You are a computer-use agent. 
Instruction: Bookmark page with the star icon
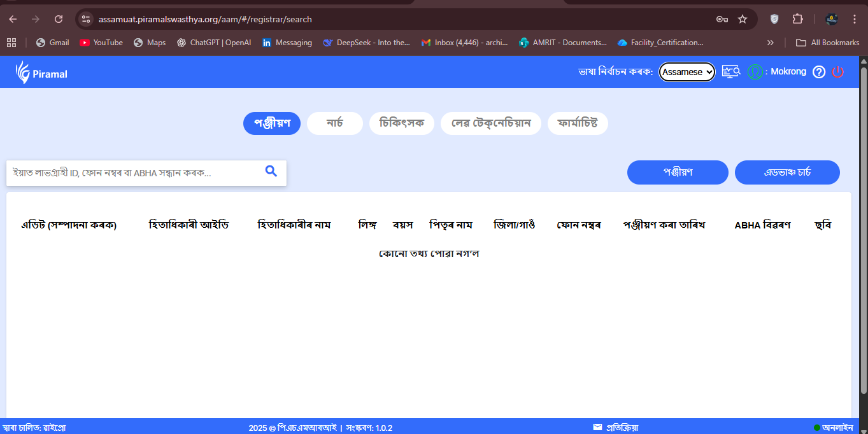pos(743,19)
